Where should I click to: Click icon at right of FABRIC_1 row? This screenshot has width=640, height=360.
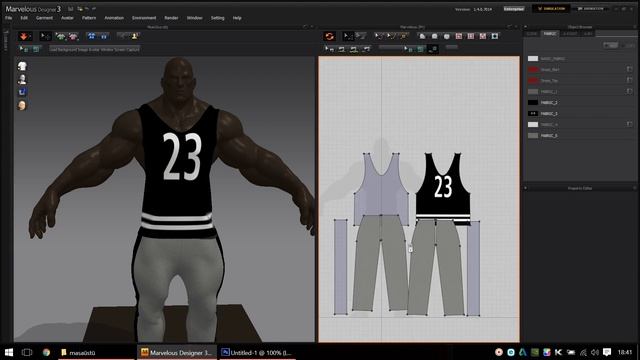(629, 91)
